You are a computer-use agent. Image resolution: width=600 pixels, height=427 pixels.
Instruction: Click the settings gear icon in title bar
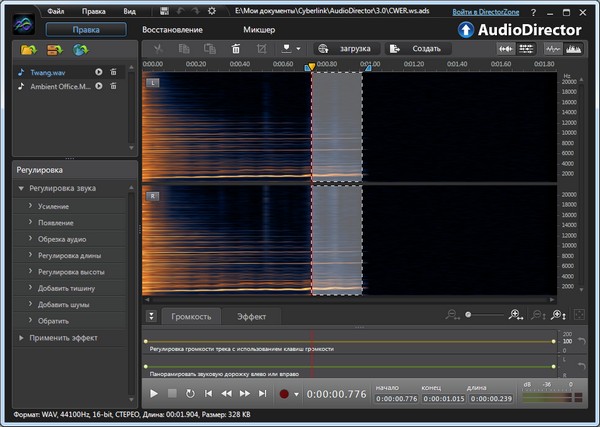[x=211, y=11]
